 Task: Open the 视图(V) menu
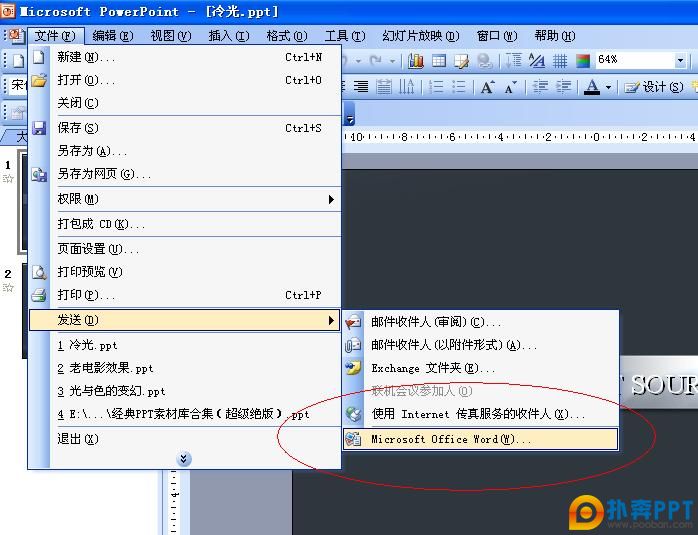click(170, 36)
